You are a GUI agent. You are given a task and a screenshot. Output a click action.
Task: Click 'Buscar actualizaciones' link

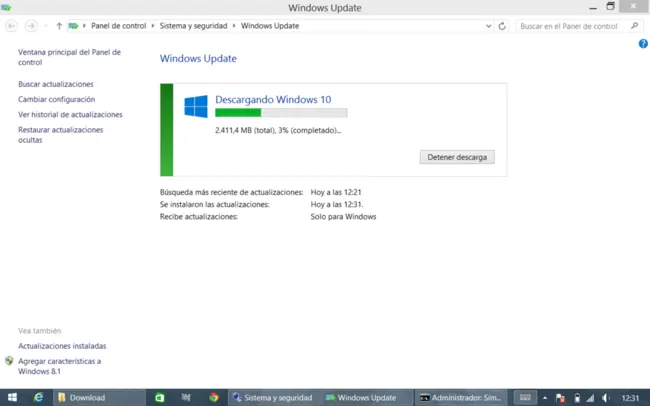[56, 84]
